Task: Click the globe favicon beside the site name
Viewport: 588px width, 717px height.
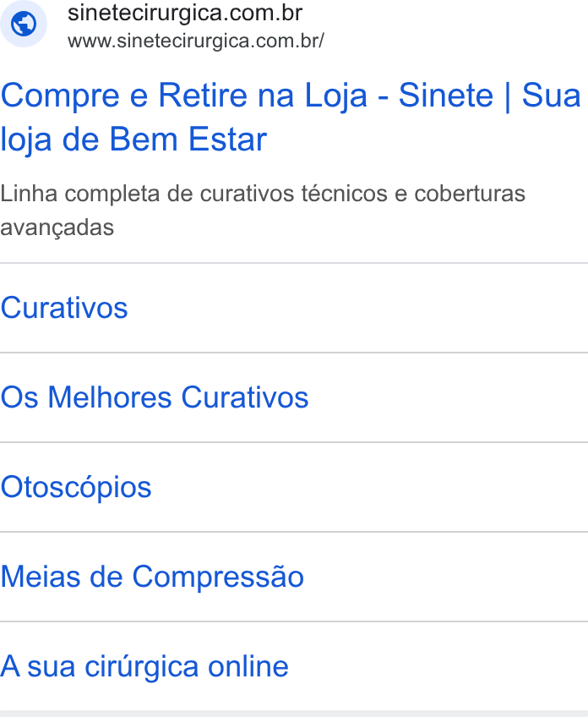Action: pyautogui.click(x=24, y=24)
